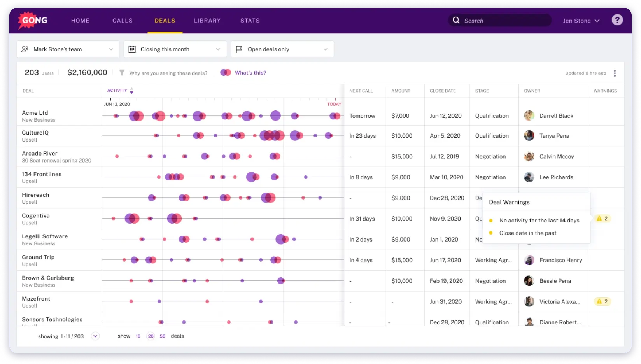Sort by the Activity column arrows
The height and width of the screenshot is (364, 641).
[x=131, y=91]
